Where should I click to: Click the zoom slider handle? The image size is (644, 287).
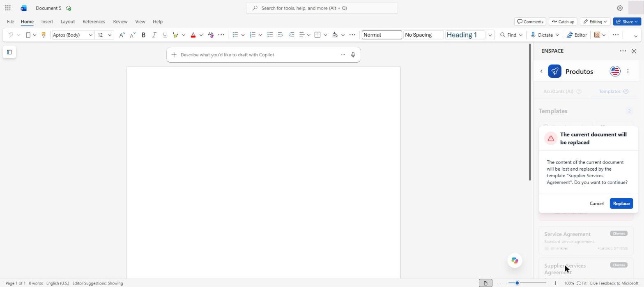pos(517,283)
